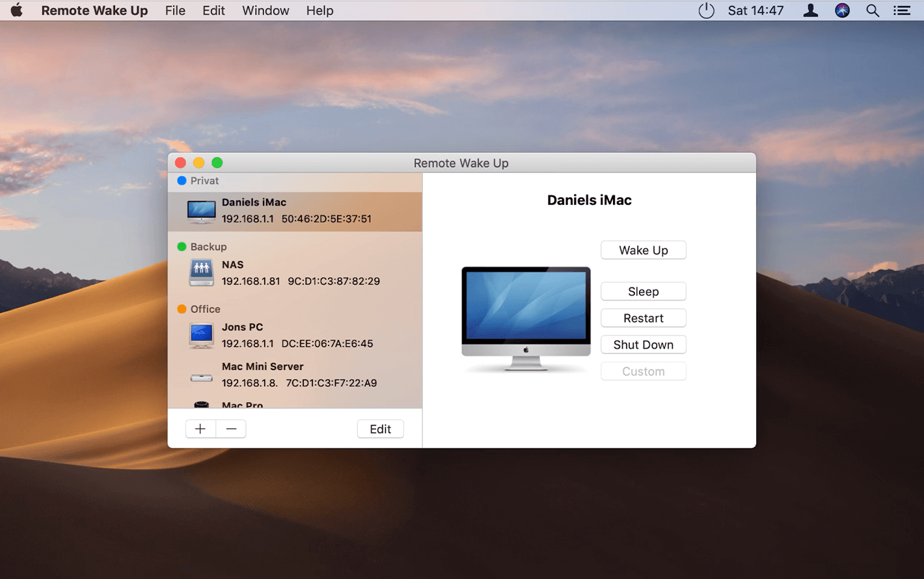Click the Sleep button
This screenshot has height=579, width=924.
tap(643, 291)
